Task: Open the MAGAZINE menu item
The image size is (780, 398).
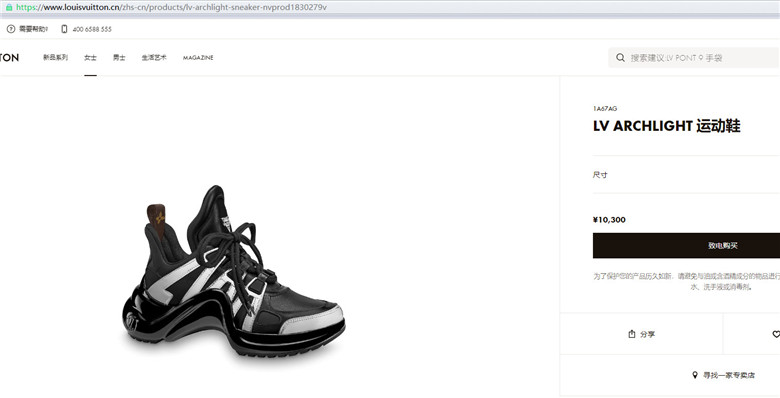Action: [x=198, y=58]
